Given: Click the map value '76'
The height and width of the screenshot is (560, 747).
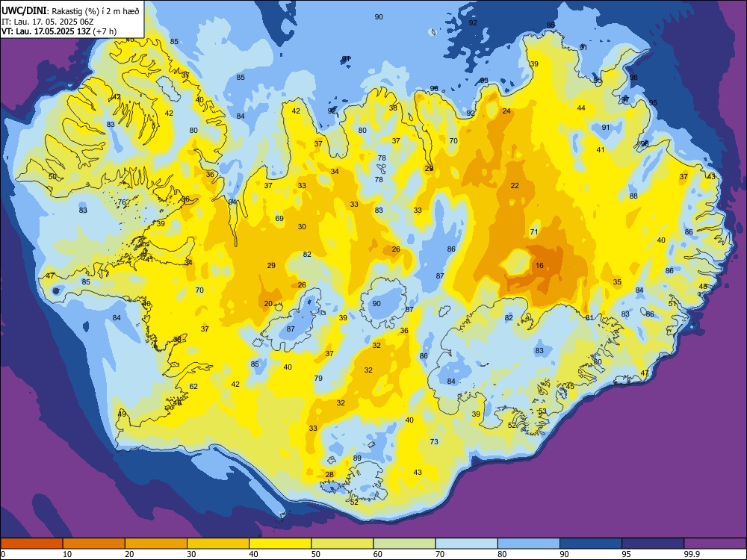Looking at the screenshot, I should point(122,202).
